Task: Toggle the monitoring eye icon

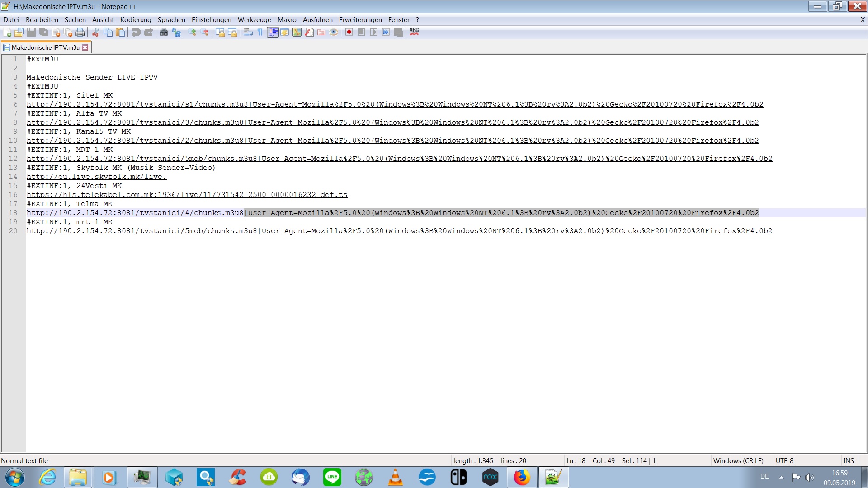Action: [x=334, y=32]
